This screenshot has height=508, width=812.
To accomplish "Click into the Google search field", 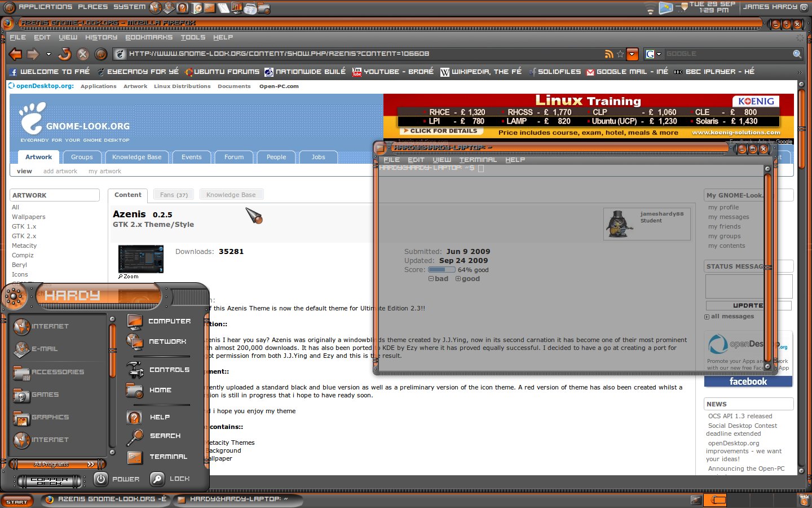I will coord(727,54).
